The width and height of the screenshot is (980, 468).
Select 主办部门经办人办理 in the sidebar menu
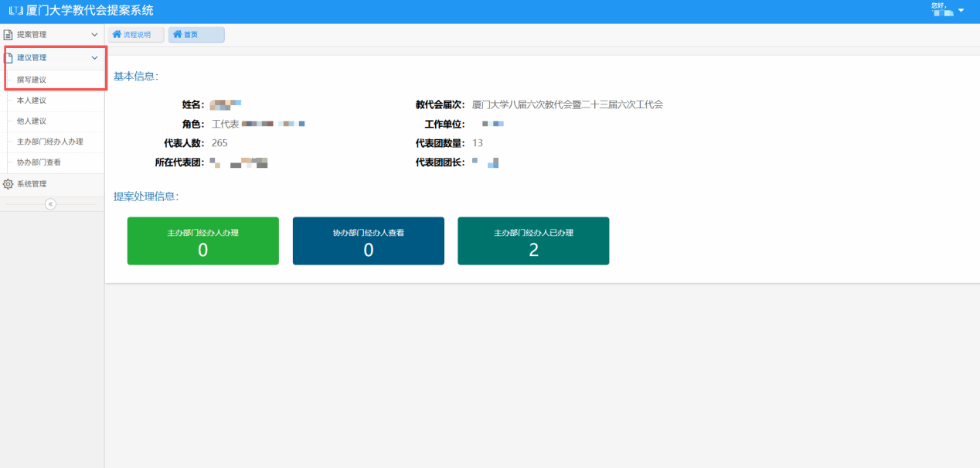tap(49, 142)
